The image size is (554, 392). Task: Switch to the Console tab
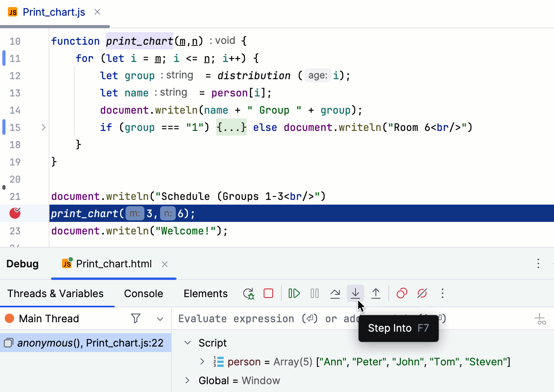[143, 294]
